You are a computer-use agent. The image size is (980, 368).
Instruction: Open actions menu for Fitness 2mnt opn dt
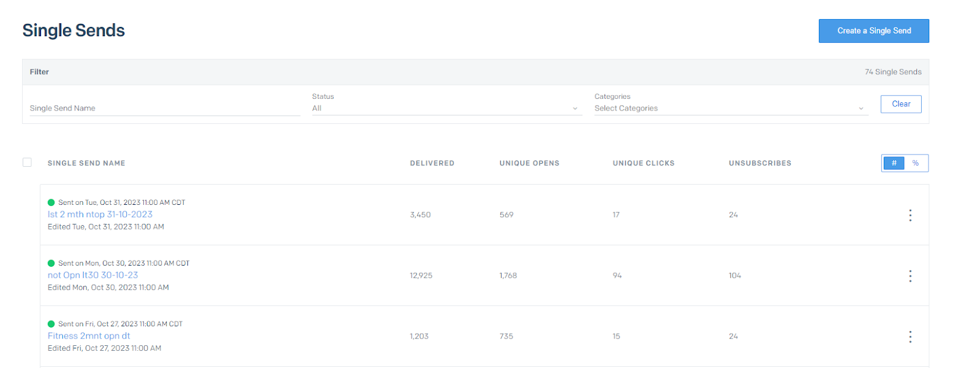[910, 336]
